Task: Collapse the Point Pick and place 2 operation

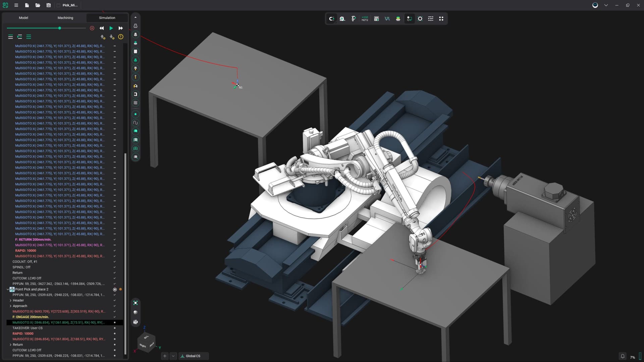Action: tap(7, 289)
